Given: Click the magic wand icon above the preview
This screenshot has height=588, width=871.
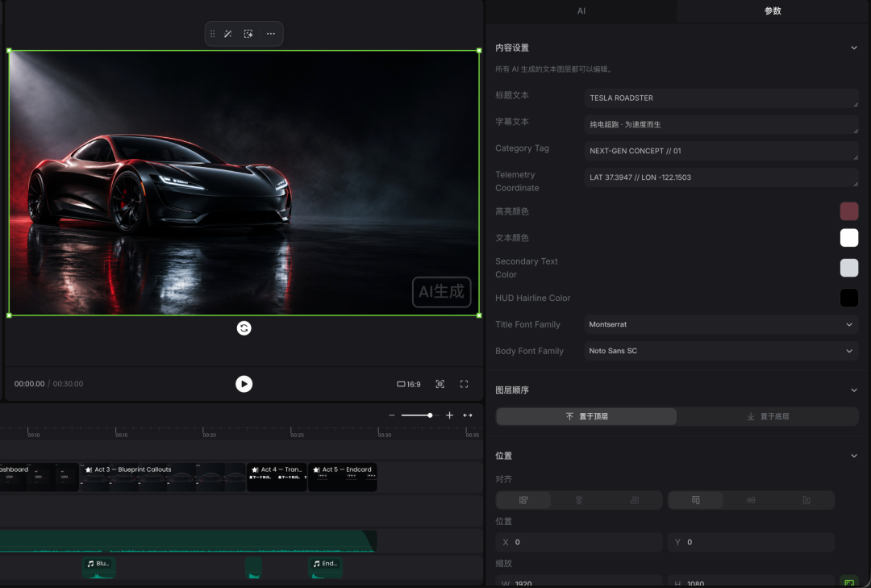Looking at the screenshot, I should 227,34.
